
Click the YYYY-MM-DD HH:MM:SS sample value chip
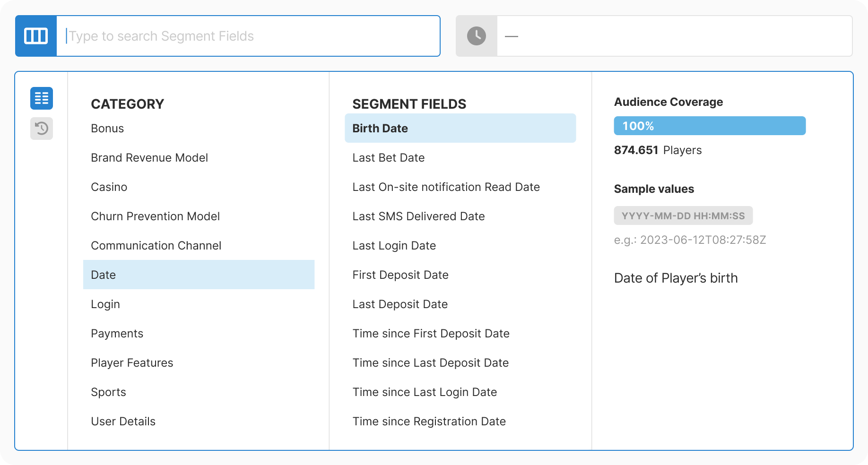684,215
